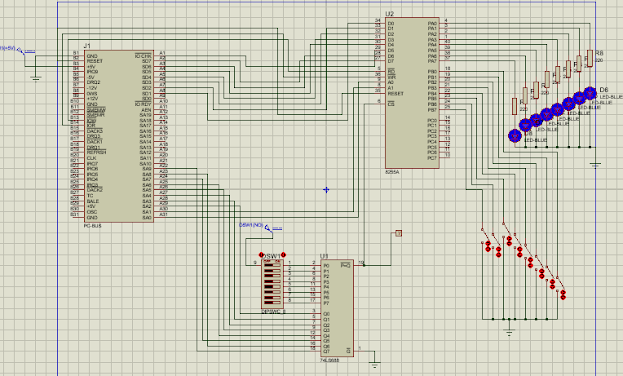Viewport: 623px width, 376px height.
Task: Click the blue cross marker in sheet center
Action: tap(326, 190)
